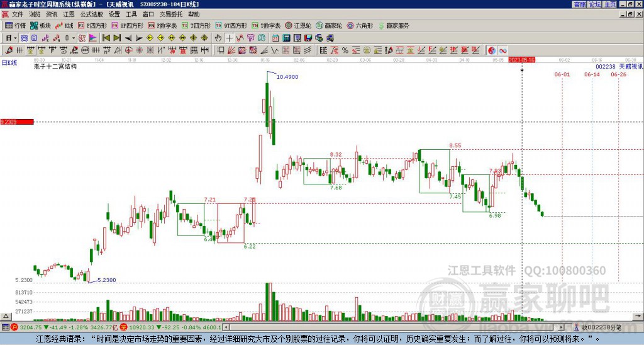Click the 002238 天威视讯 stock label
The image size is (644, 345).
pyautogui.click(x=619, y=66)
